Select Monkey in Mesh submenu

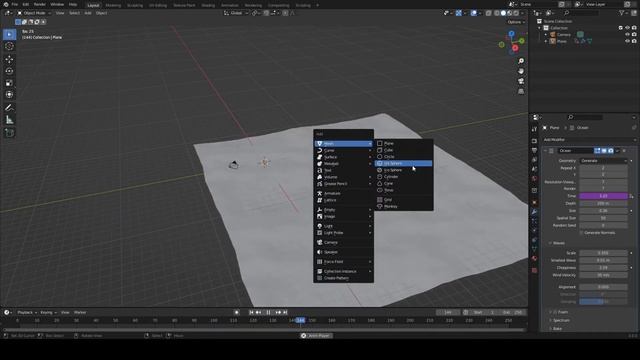pyautogui.click(x=403, y=207)
